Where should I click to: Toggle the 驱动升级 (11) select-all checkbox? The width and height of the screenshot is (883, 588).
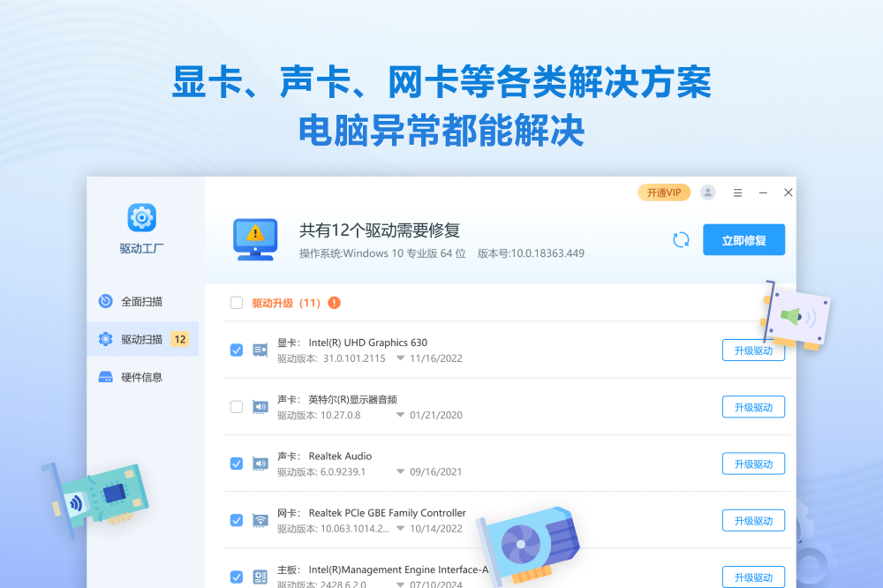(x=237, y=303)
